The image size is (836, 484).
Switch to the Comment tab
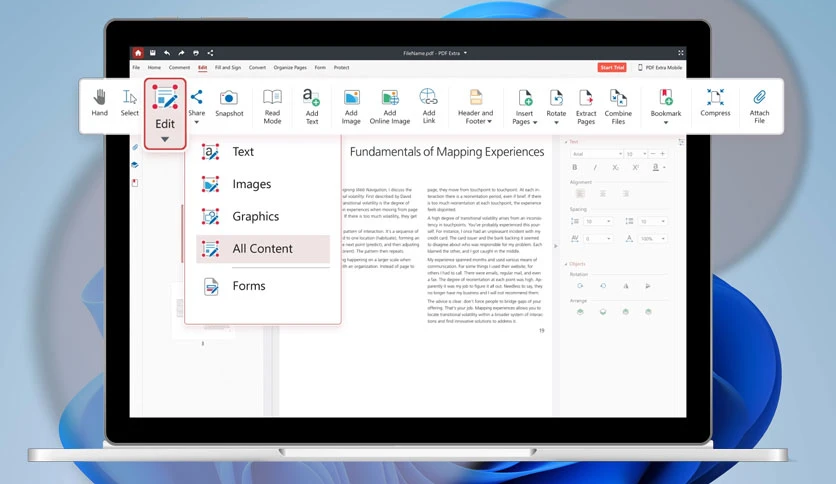pos(179,68)
